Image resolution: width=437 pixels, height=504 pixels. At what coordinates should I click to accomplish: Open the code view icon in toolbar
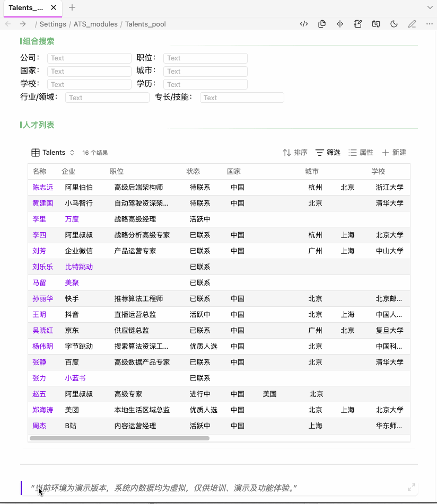(x=303, y=24)
